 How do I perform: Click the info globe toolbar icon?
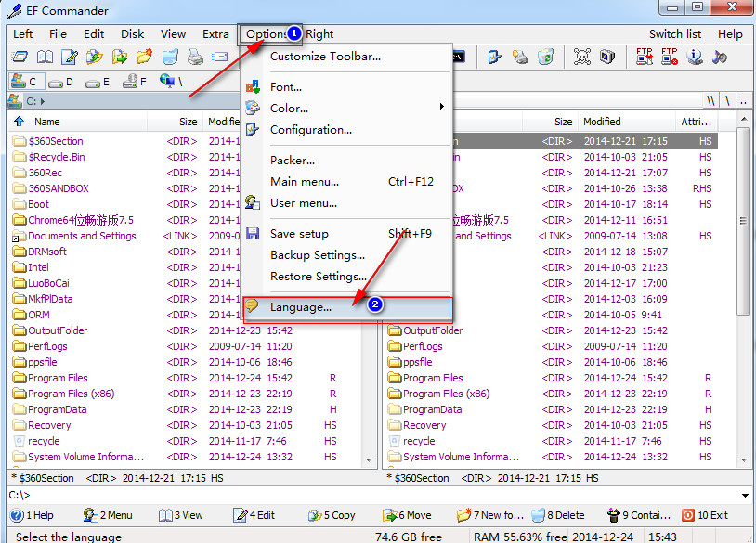click(694, 58)
